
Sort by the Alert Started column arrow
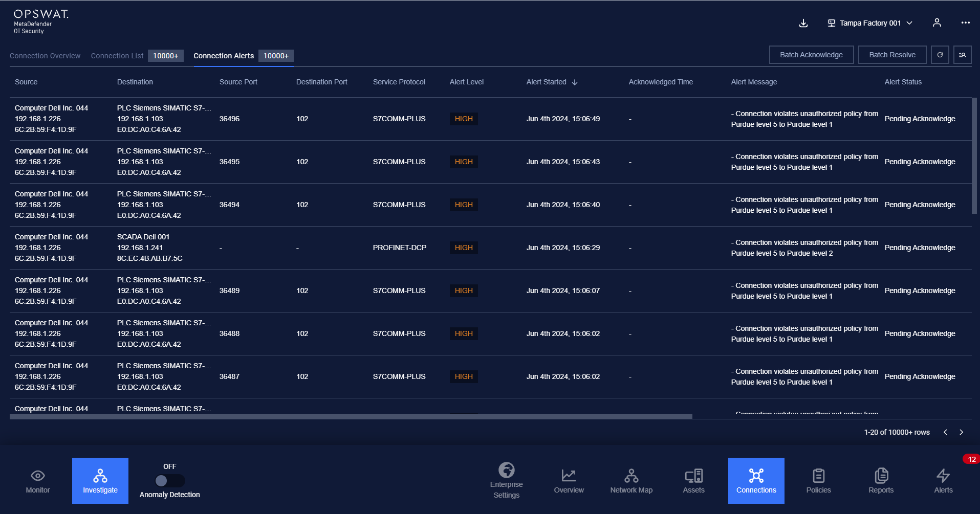coord(575,82)
